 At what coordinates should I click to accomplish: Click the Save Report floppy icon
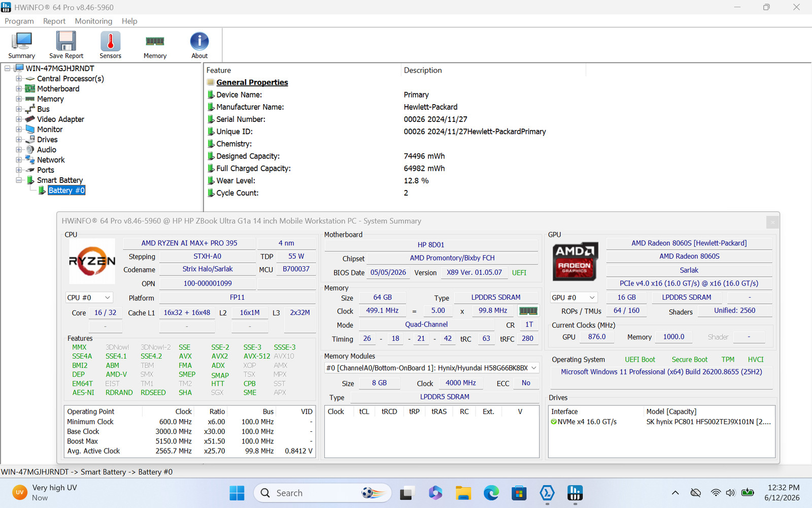click(x=66, y=45)
